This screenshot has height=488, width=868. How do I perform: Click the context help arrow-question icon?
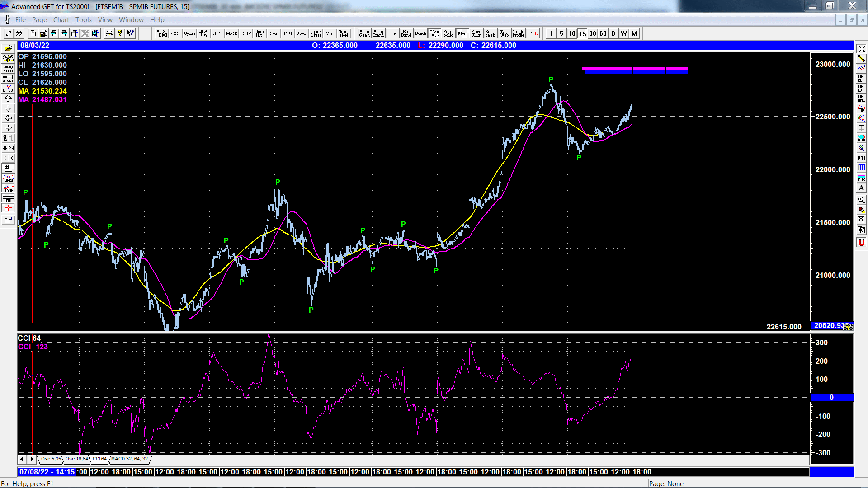131,33
